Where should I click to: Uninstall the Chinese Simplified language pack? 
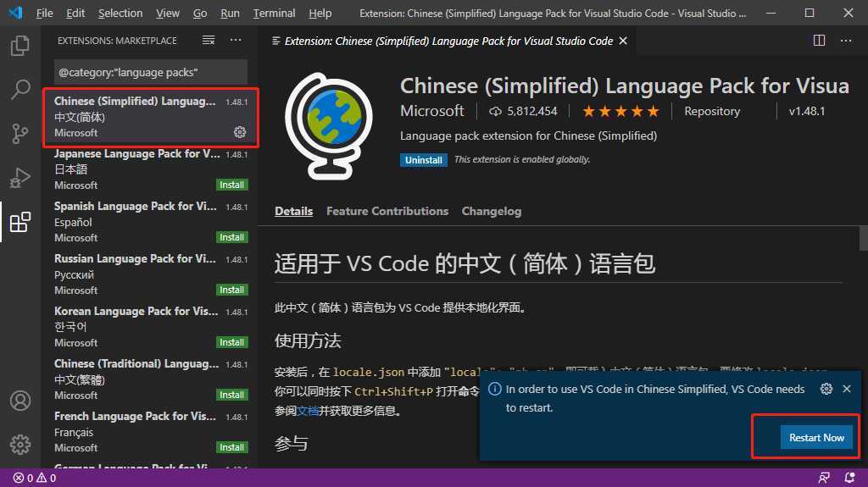424,160
